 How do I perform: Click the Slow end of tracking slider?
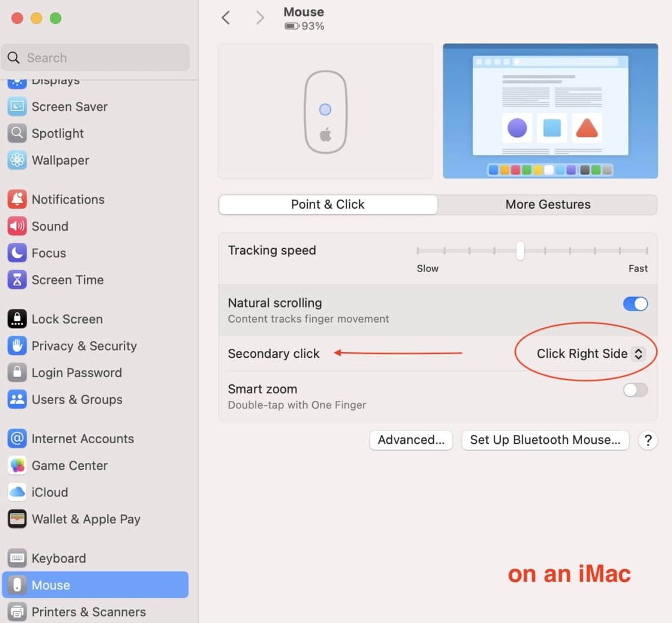427,268
